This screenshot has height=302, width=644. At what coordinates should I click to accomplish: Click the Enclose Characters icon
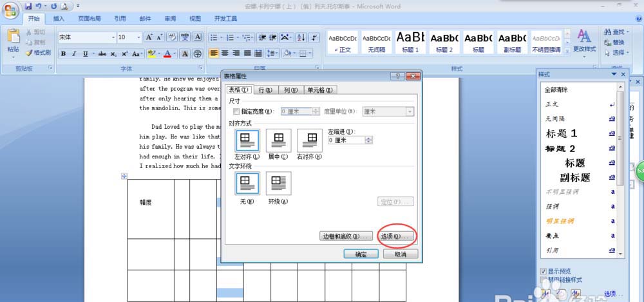click(198, 54)
